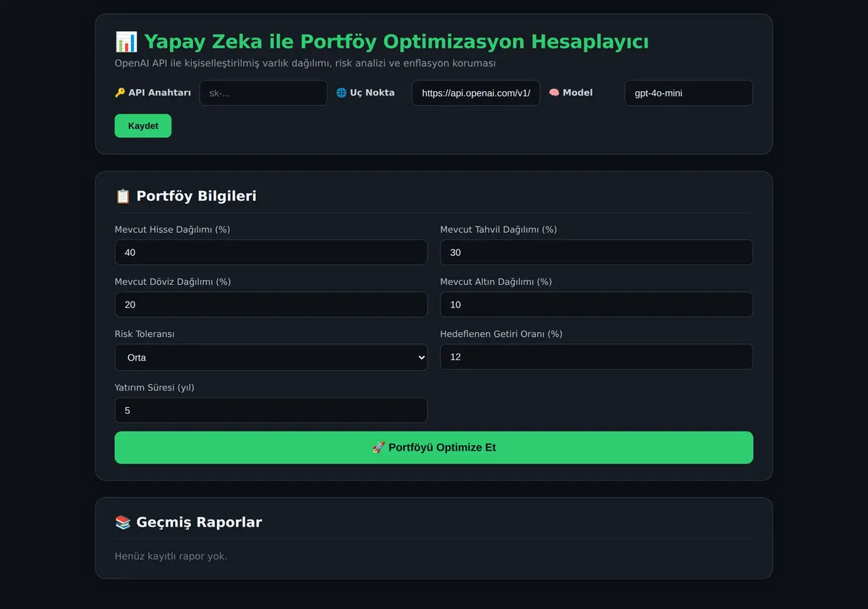
Task: Click the Model field with gpt-4o-mini
Action: coord(689,93)
